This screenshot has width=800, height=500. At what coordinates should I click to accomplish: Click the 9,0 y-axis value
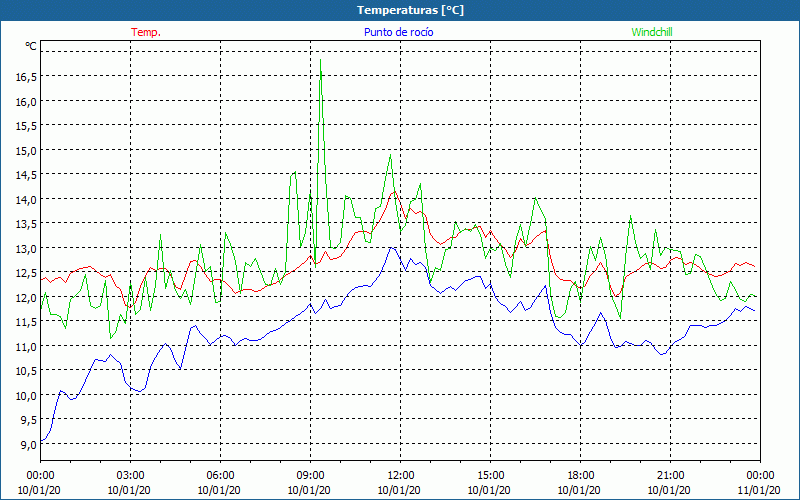tap(29, 444)
